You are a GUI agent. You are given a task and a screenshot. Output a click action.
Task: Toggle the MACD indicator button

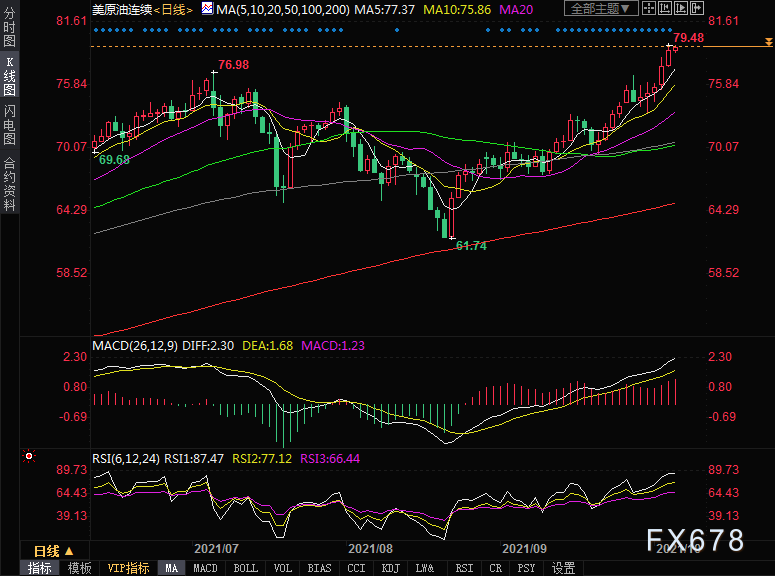(205, 568)
